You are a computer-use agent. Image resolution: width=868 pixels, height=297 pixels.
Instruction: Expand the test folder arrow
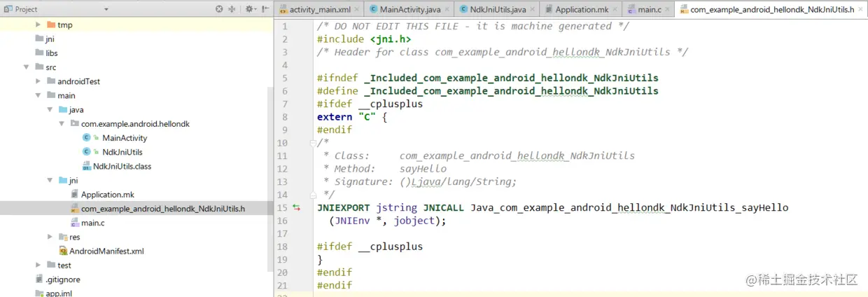[38, 265]
